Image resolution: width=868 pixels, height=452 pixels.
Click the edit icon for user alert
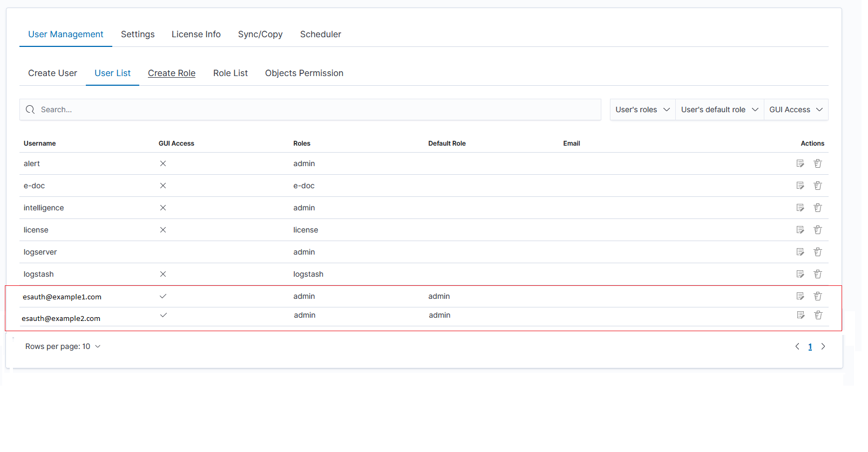[800, 163]
